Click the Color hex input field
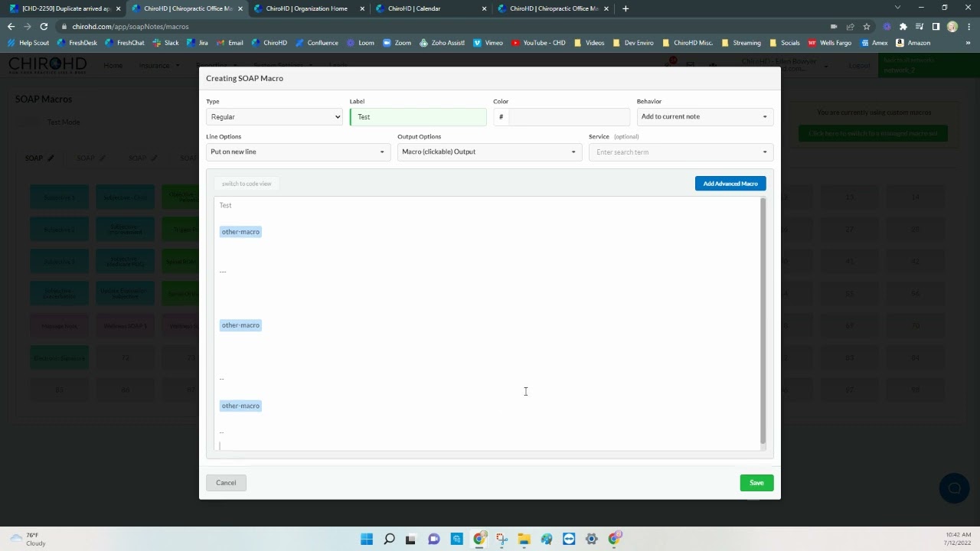The width and height of the screenshot is (980, 551). [x=568, y=117]
